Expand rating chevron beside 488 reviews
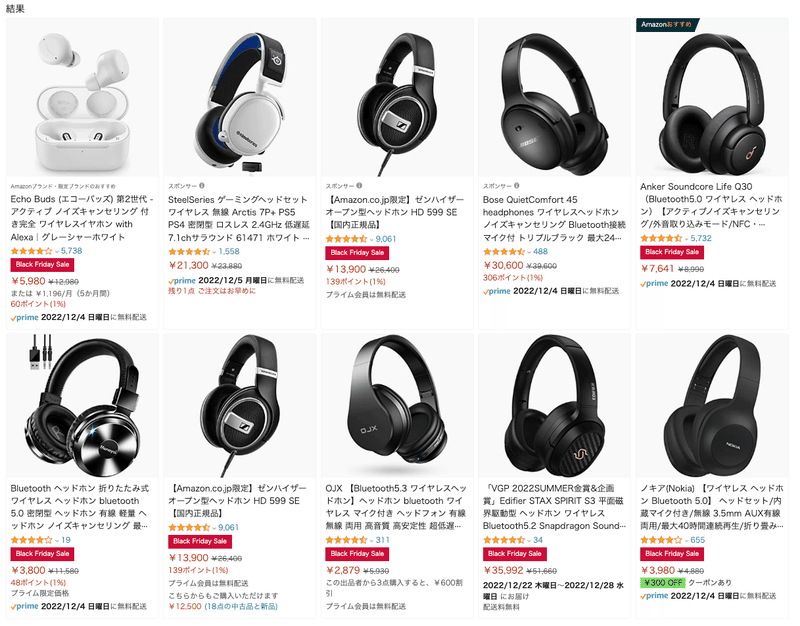Screen dimensions: 800x626 point(529,252)
